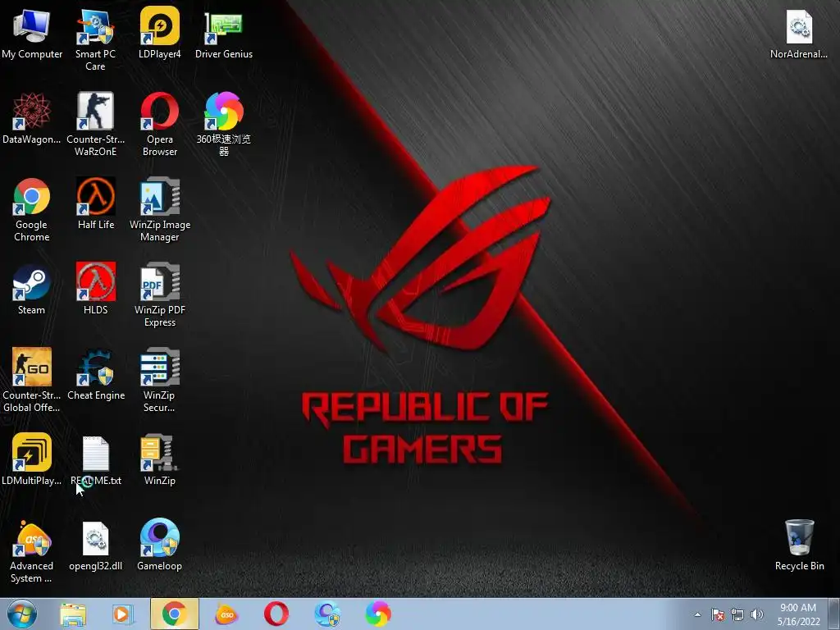Select the Advanced System desktop shortcut
Viewport: 840px width, 630px height.
point(32,550)
